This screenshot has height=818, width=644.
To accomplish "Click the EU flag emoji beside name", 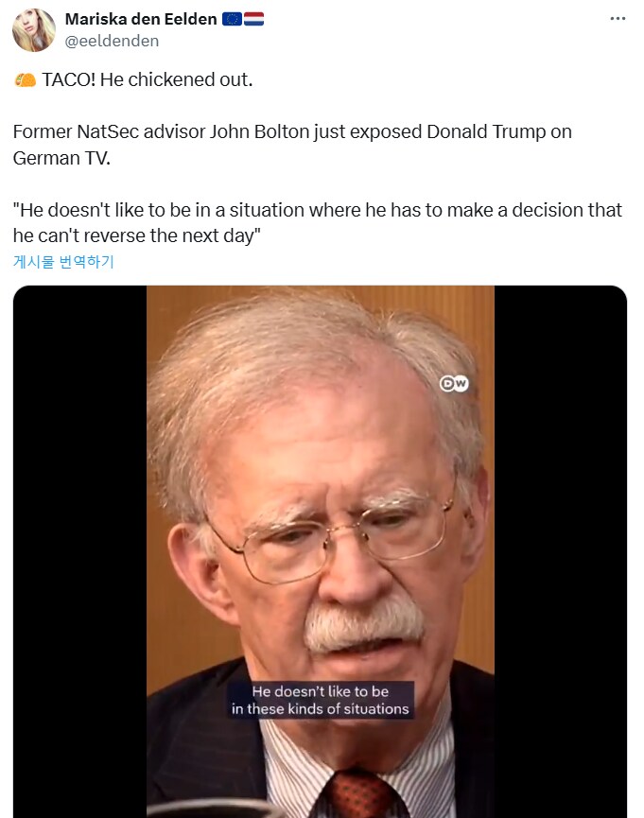I will (x=232, y=19).
